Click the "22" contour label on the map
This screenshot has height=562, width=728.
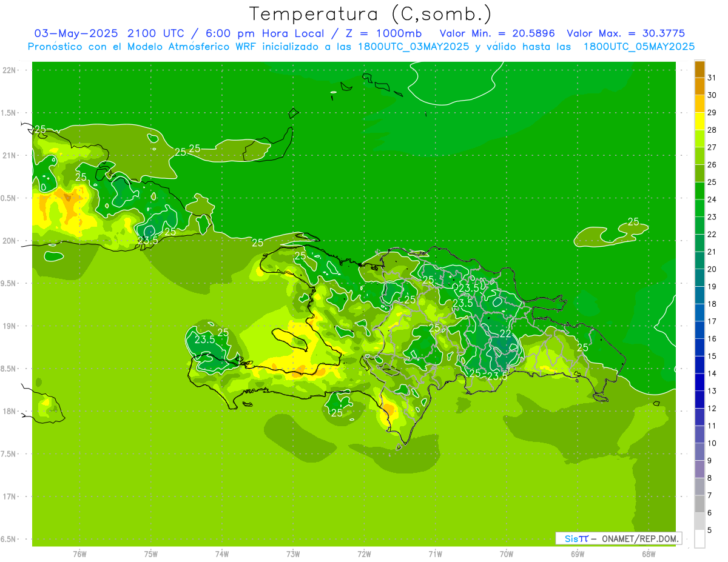[x=505, y=334]
